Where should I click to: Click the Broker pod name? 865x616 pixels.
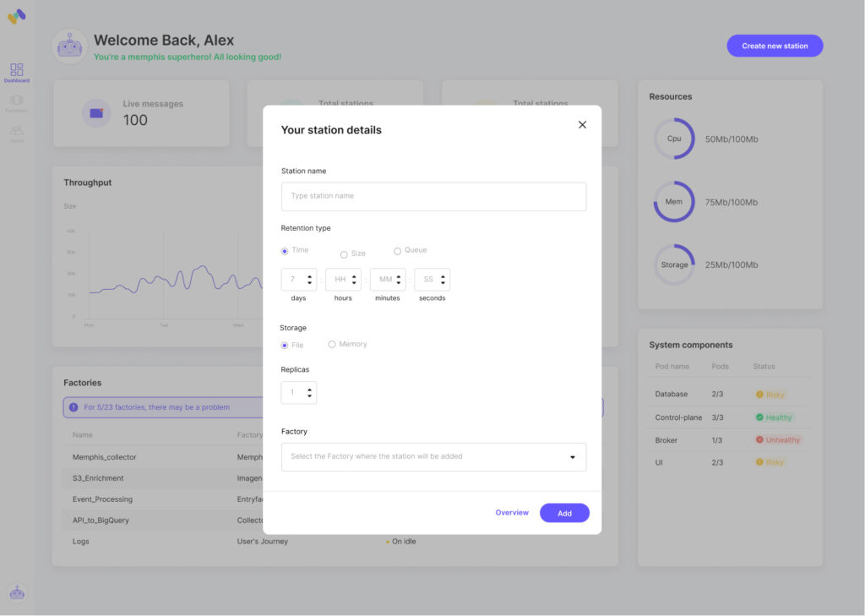pyautogui.click(x=666, y=440)
